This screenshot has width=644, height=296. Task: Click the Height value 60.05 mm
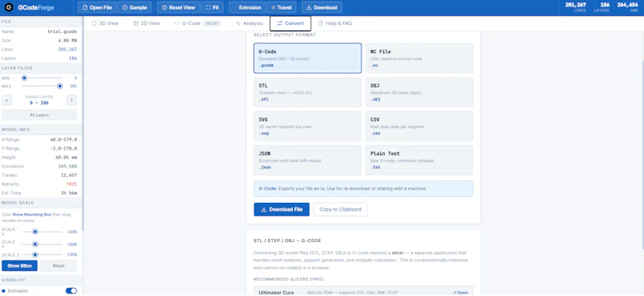(67, 158)
